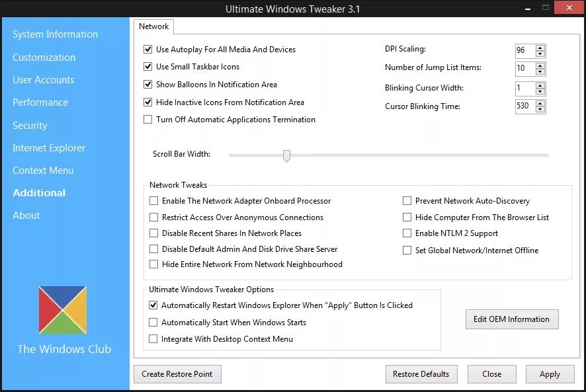Decrease Number of Jump List Items
The width and height of the screenshot is (586, 392).
[x=540, y=71]
